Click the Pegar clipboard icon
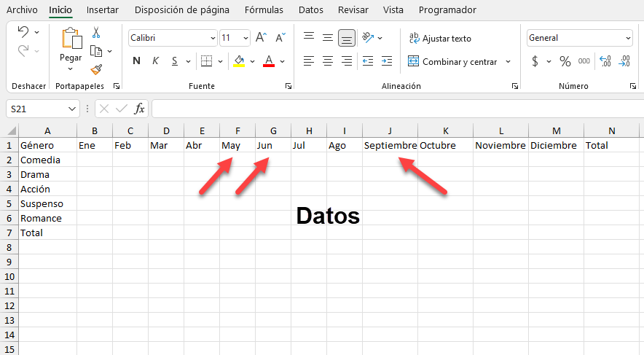The image size is (644, 355). pyautogui.click(x=72, y=38)
